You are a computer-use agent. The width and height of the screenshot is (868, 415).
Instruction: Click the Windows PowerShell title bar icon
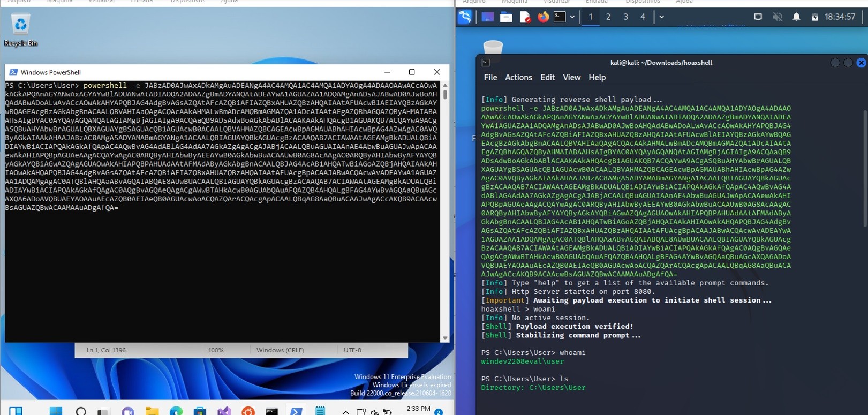tap(13, 72)
